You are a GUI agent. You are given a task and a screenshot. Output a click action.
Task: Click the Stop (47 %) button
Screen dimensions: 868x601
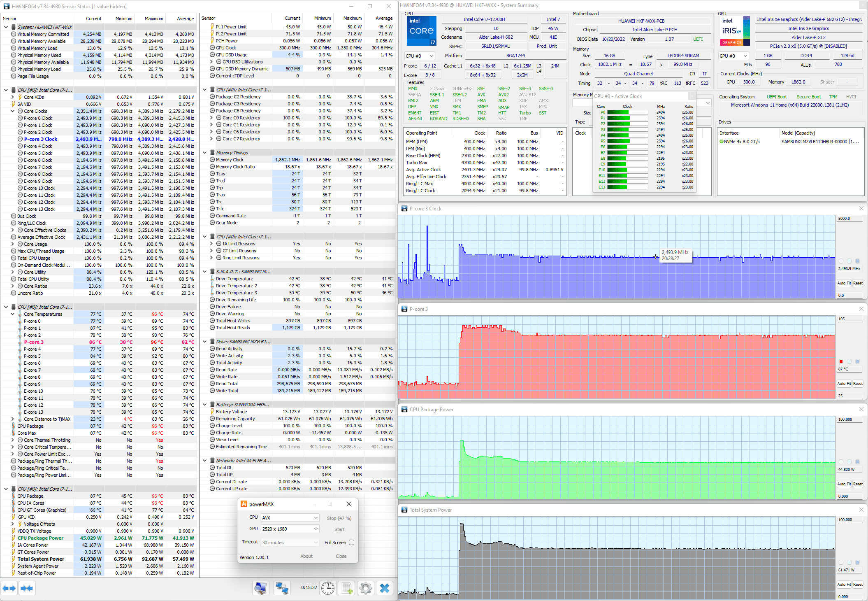coord(339,518)
